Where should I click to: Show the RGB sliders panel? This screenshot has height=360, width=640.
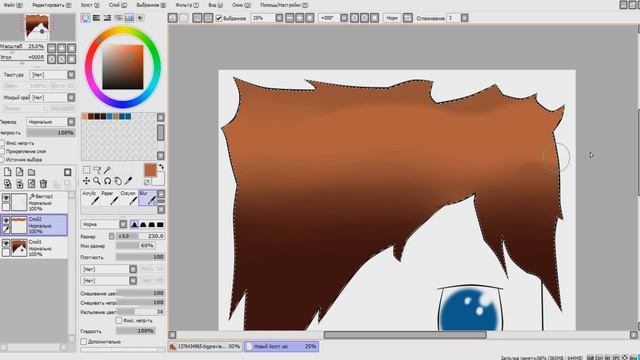click(96, 18)
